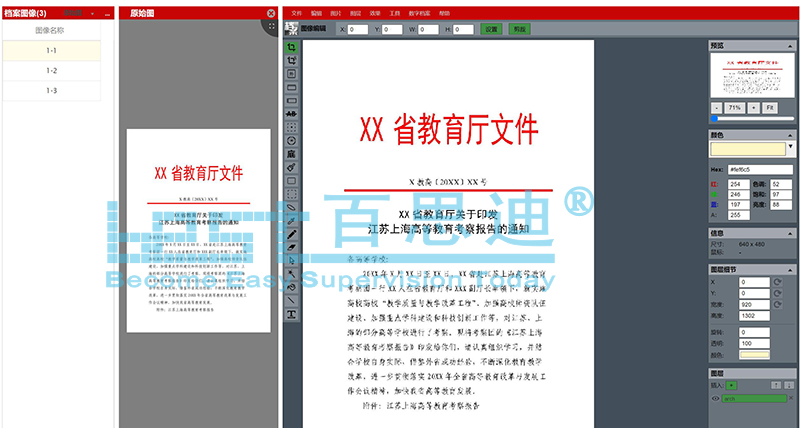Close the 原始图 original image panel
Screen dimensions: 800x428
pyautogui.click(x=271, y=13)
